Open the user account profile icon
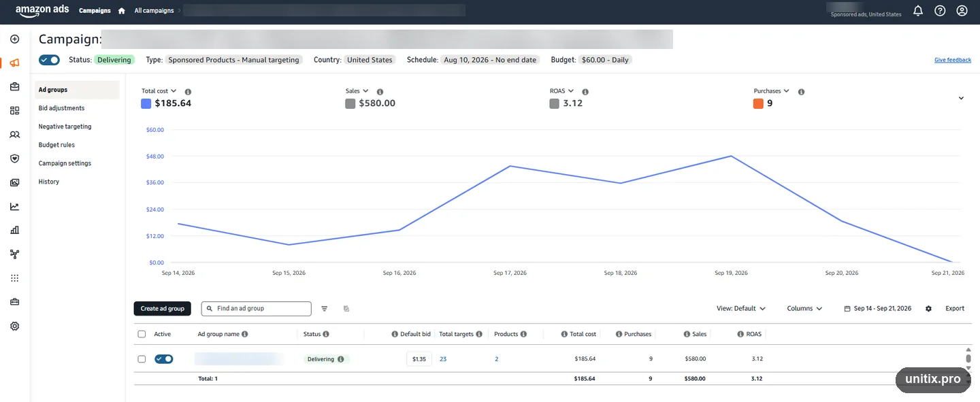Screen dimensions: 980x402 pyautogui.click(x=962, y=11)
